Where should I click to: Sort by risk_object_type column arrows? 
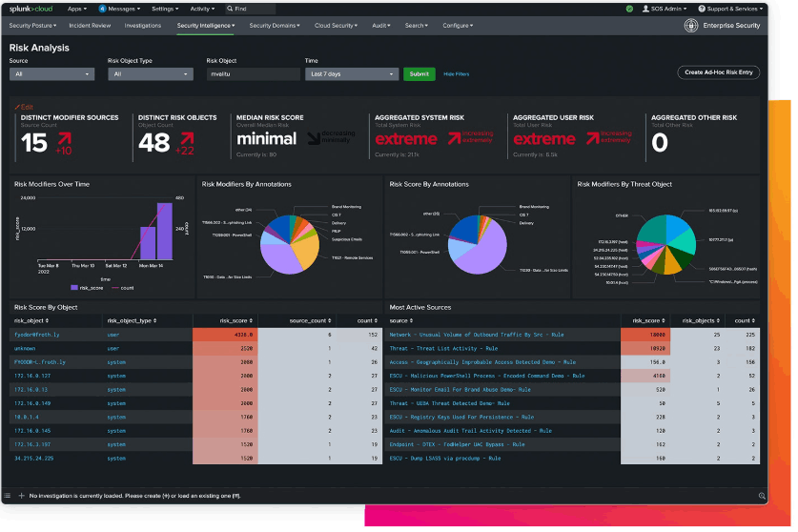154,320
